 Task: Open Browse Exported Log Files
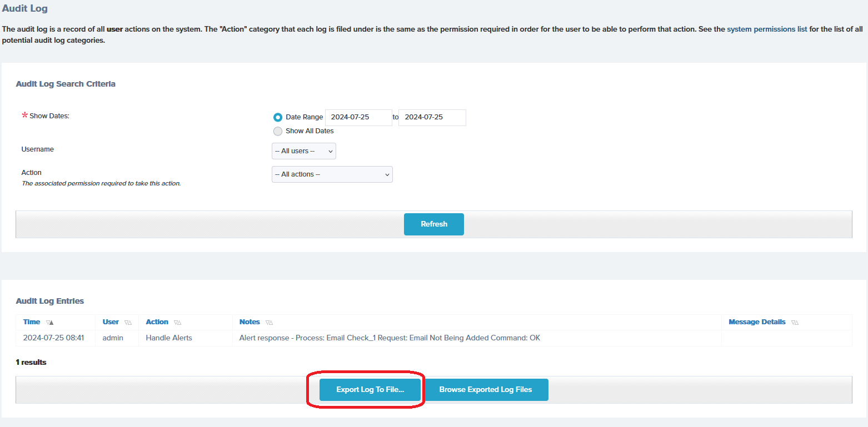click(486, 390)
